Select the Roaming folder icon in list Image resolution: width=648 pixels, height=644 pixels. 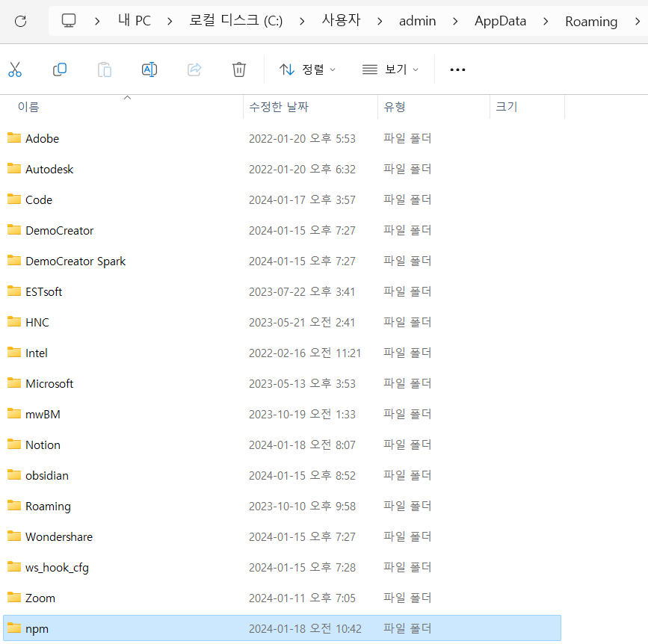(14, 505)
